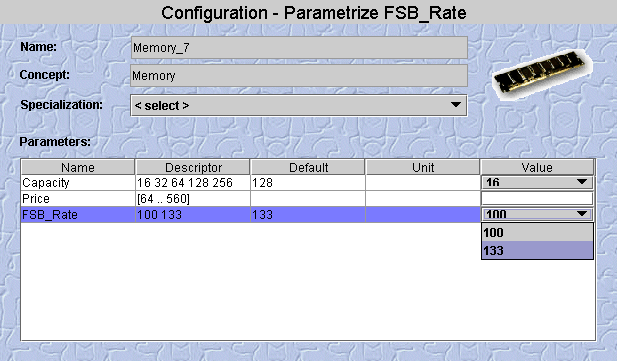The width and height of the screenshot is (617, 361).
Task: Click the Price value input field
Action: (x=537, y=198)
